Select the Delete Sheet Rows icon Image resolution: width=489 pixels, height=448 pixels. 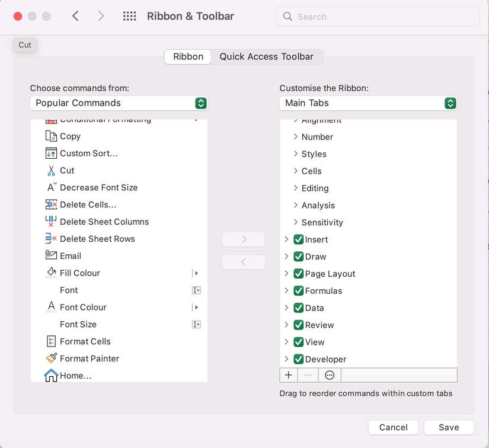click(50, 238)
